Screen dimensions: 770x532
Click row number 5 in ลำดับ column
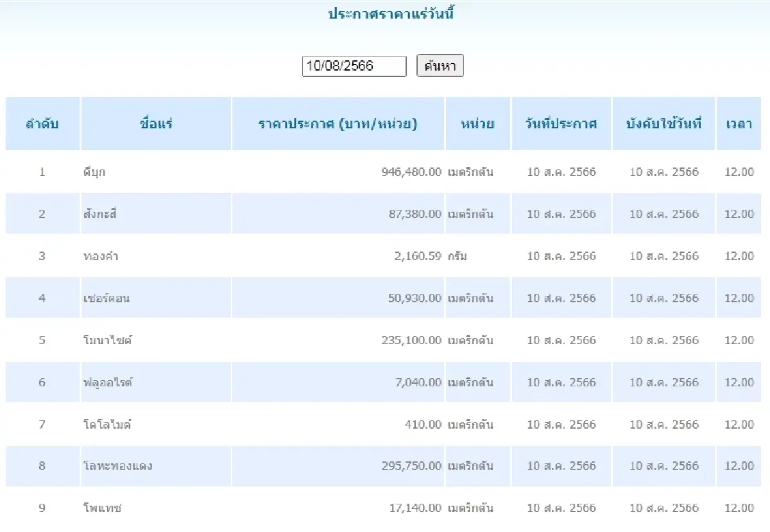pyautogui.click(x=42, y=340)
